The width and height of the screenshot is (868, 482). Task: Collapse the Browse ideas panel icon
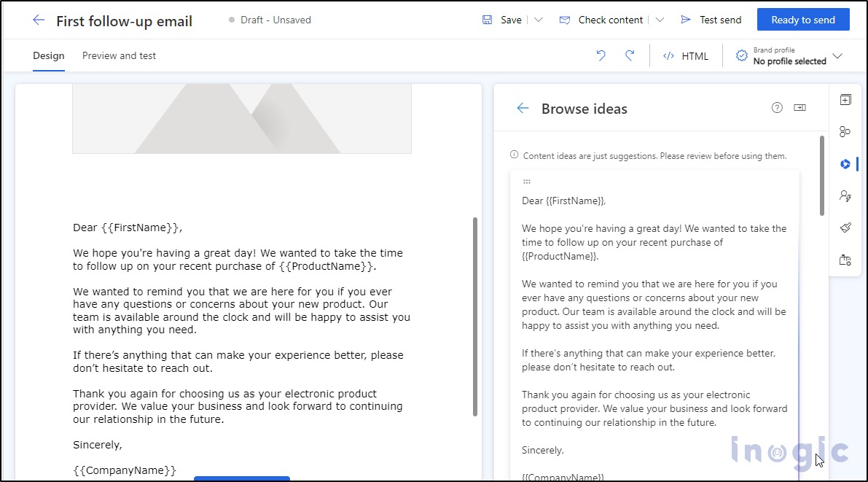click(799, 107)
